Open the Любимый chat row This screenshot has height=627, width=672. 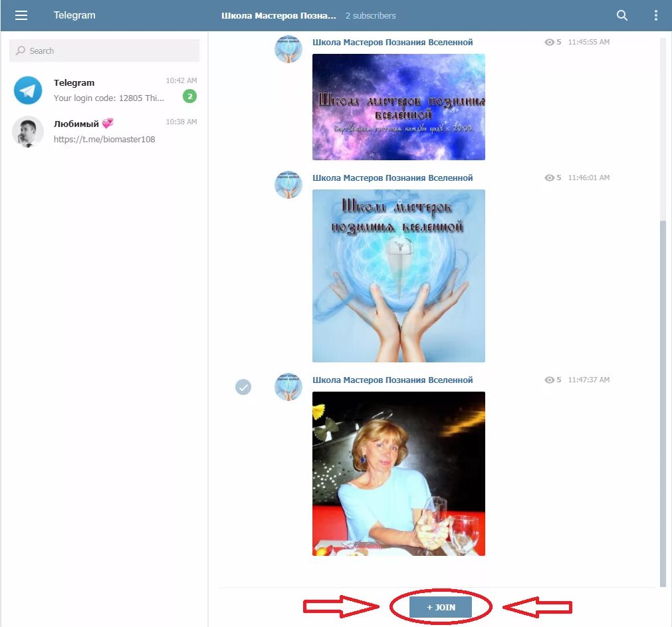click(104, 132)
